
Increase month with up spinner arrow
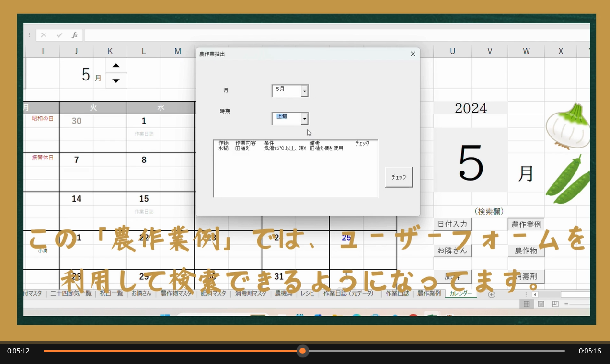(x=116, y=66)
